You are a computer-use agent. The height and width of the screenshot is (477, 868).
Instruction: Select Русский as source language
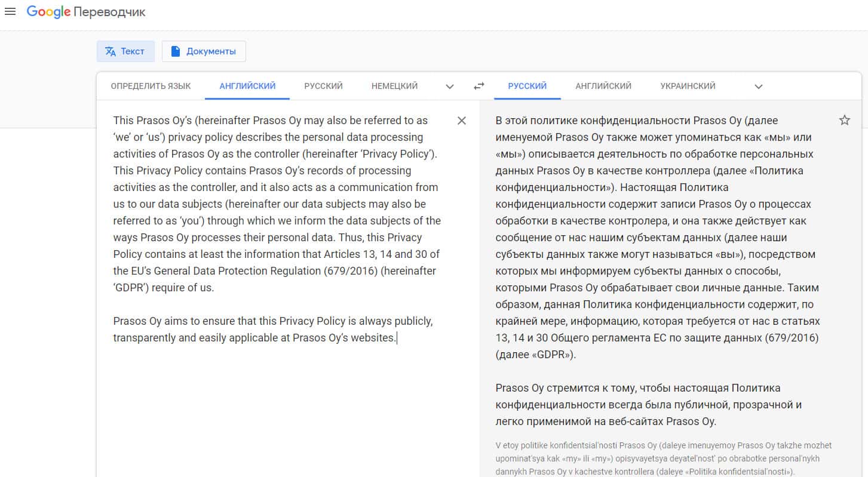[x=323, y=86]
